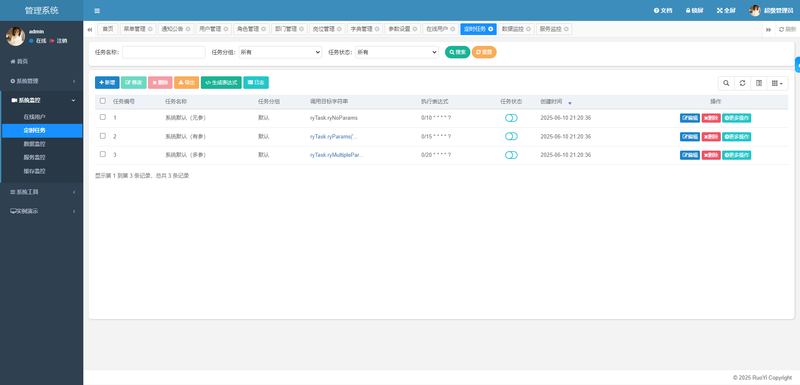Toggle card view for the table
Viewport: 800px width, 385px height.
pyautogui.click(x=759, y=83)
